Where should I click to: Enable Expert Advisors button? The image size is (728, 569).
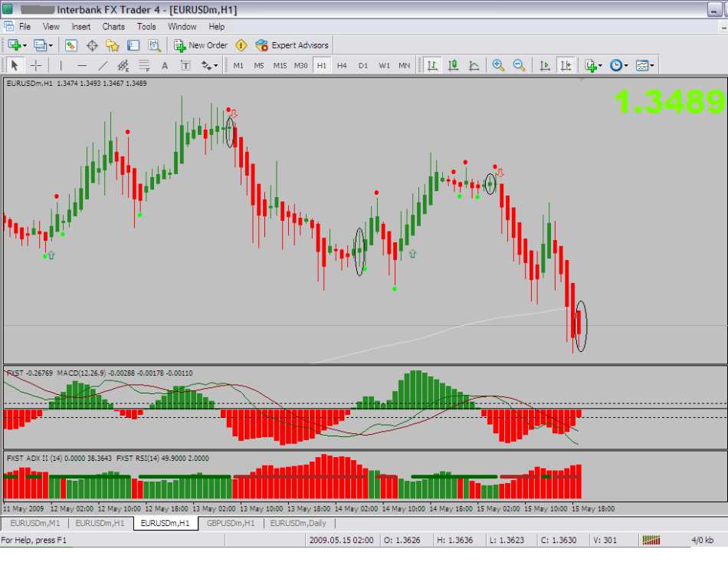coord(292,45)
